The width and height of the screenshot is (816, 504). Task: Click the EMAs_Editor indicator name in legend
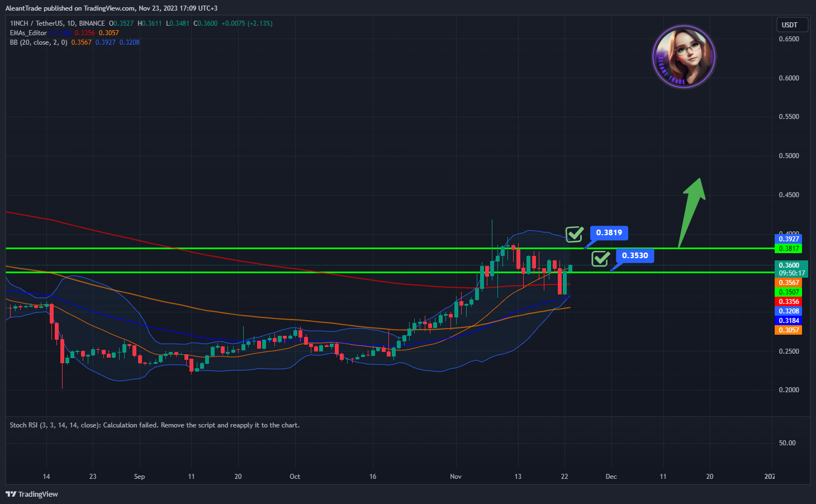29,33
